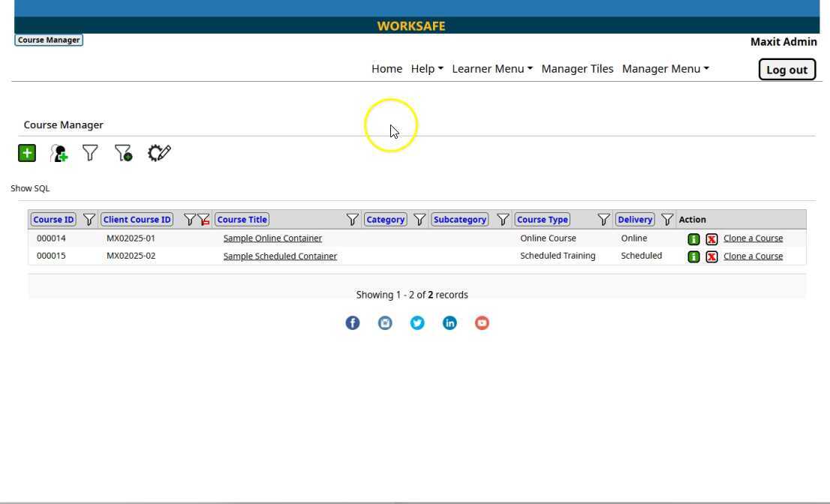Clear the Client Course ID filter (red funnel)

[203, 220]
